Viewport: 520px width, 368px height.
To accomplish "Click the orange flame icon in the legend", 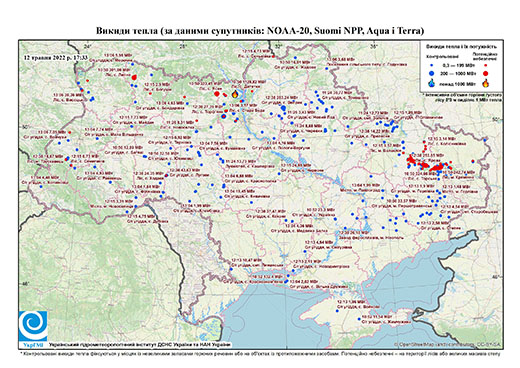I will [x=486, y=83].
